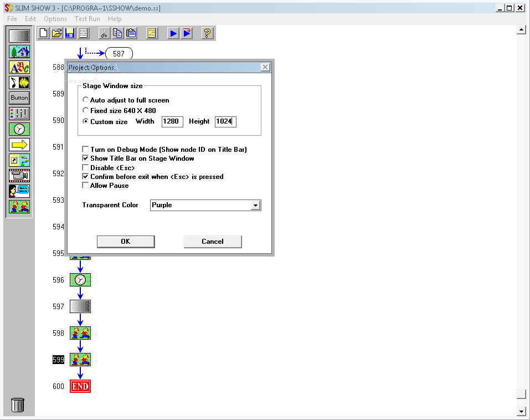The height and width of the screenshot is (420, 530).
Task: Click row number 598
Action: (x=59, y=333)
